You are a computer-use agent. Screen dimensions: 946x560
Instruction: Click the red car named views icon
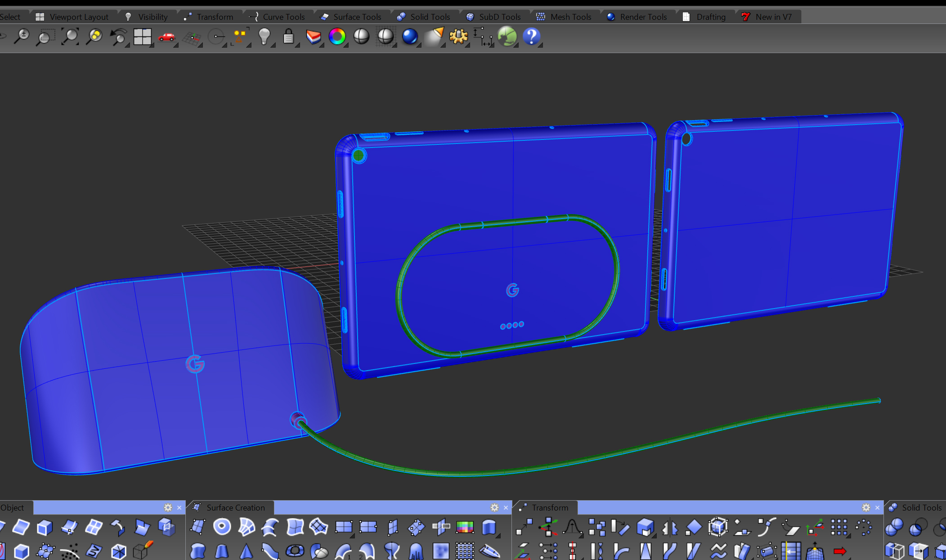[166, 37]
